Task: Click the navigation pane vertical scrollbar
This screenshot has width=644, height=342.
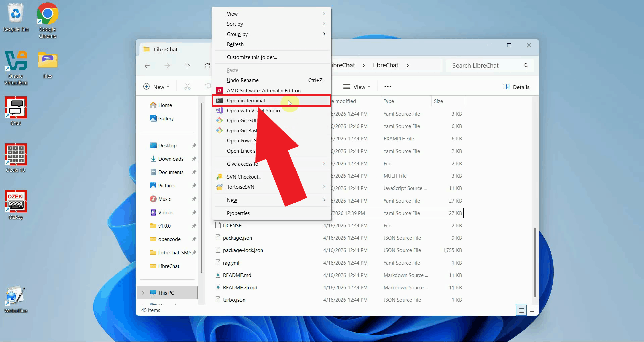Action: tap(201, 188)
